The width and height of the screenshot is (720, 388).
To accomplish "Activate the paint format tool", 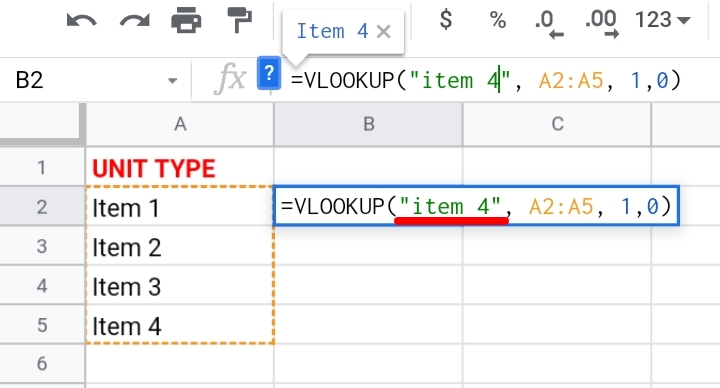I will [239, 20].
